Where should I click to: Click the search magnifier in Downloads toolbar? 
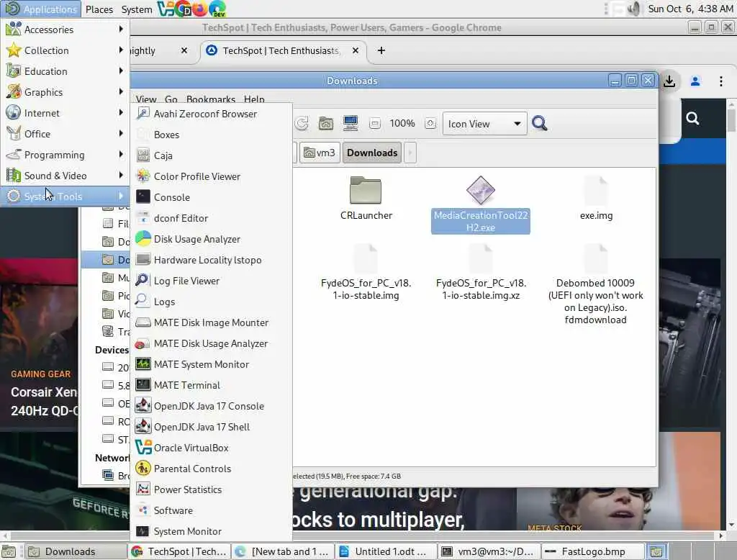point(540,124)
